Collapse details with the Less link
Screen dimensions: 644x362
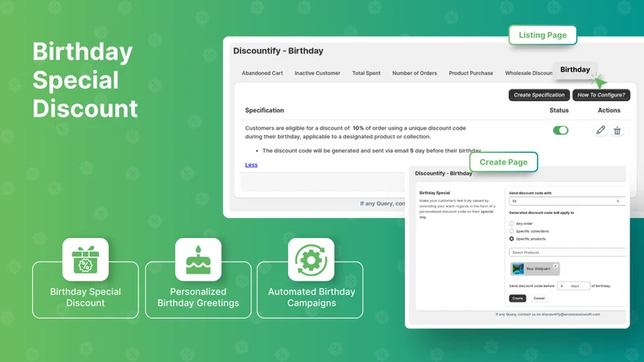coord(251,165)
